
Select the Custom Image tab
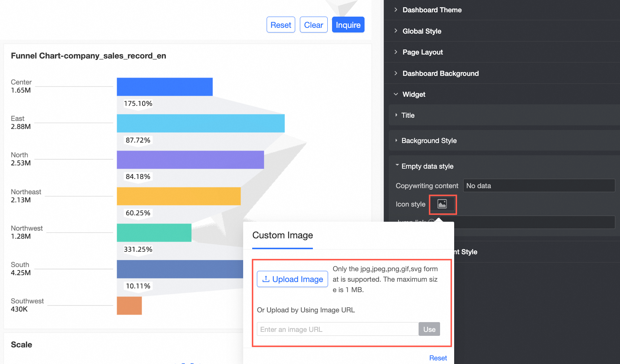(x=283, y=235)
